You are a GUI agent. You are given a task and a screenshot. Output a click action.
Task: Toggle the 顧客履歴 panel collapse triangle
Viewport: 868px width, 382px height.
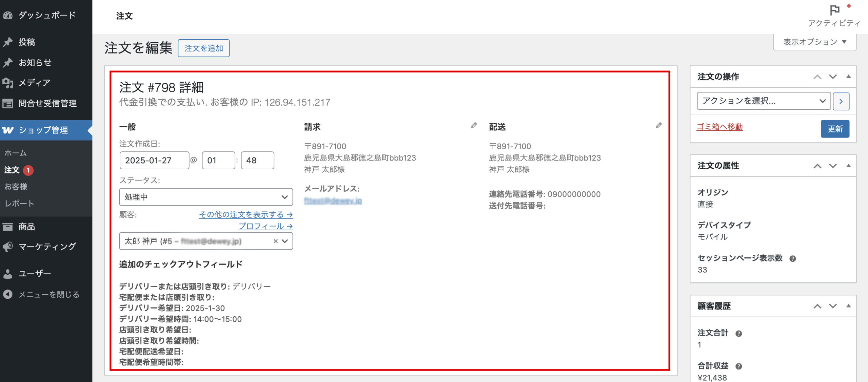[x=848, y=306]
